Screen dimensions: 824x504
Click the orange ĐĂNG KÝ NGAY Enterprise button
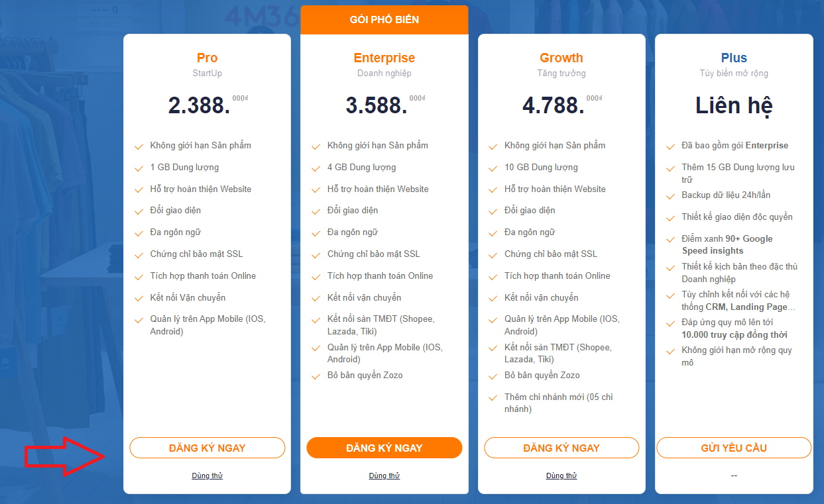click(x=384, y=448)
